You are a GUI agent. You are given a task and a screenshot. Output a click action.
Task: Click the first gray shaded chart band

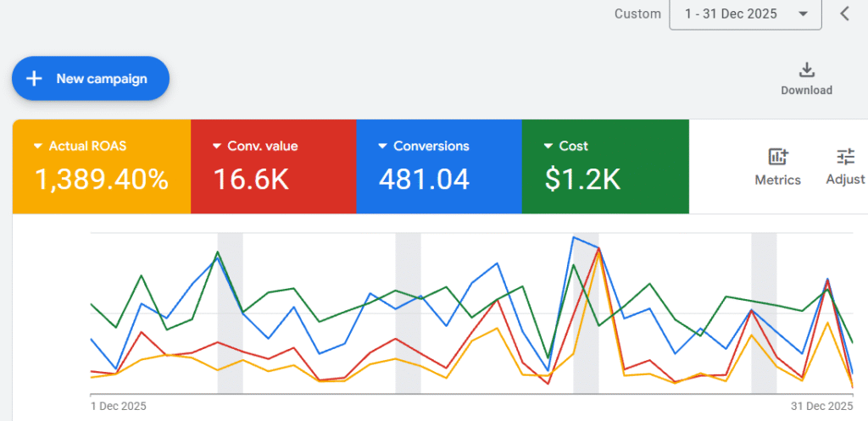coord(230,313)
